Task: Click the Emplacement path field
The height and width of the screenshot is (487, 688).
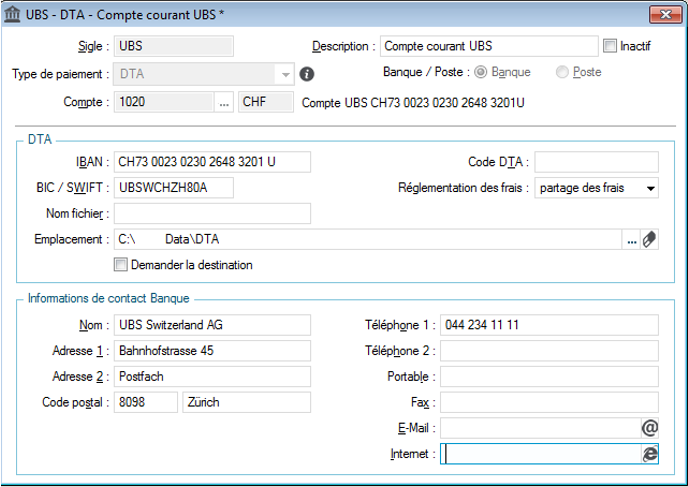Action: coord(368,240)
